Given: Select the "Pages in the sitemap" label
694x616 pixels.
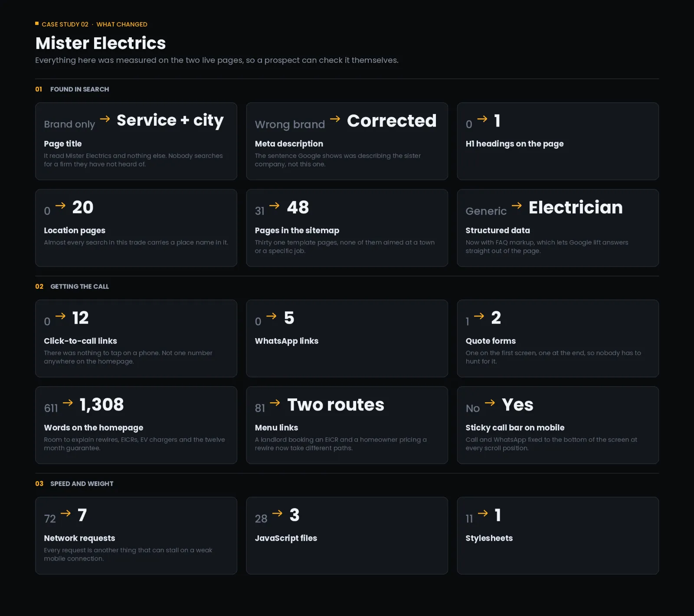Looking at the screenshot, I should (297, 231).
